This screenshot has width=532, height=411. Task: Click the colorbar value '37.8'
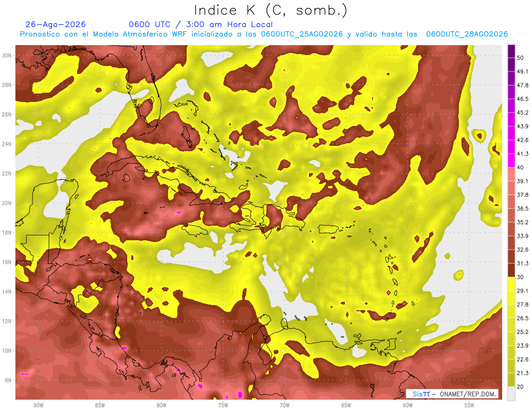(522, 195)
